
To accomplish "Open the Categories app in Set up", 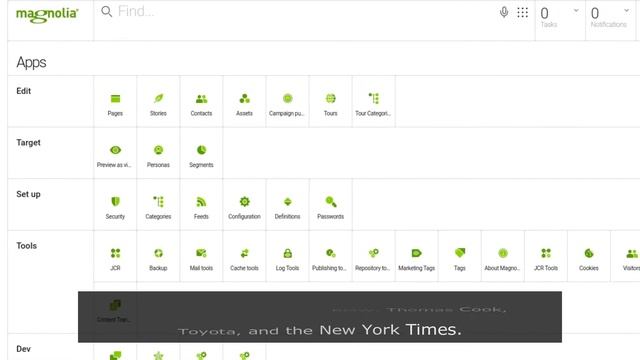I will (x=158, y=205).
